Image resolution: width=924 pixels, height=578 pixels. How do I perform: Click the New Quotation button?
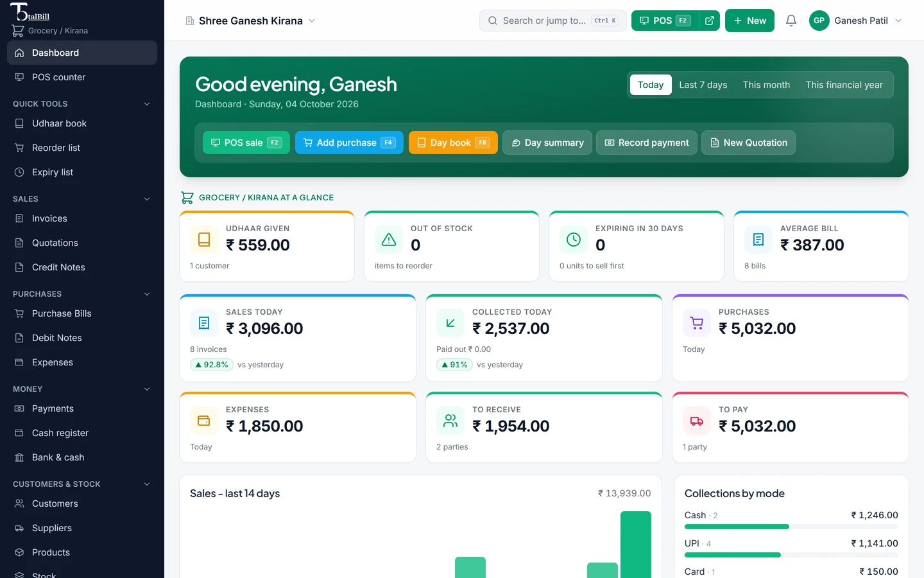click(x=748, y=143)
